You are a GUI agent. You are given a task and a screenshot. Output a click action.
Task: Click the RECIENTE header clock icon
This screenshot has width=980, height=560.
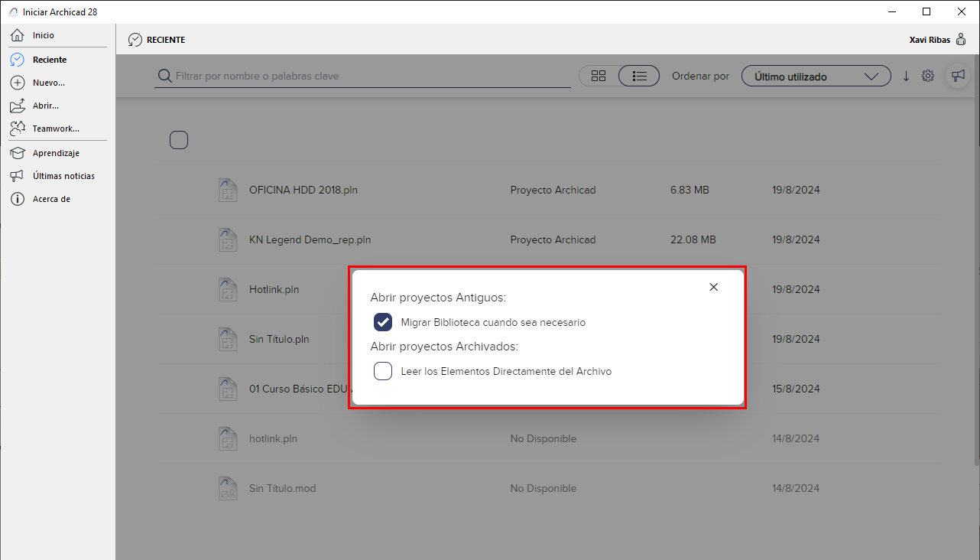tap(135, 40)
